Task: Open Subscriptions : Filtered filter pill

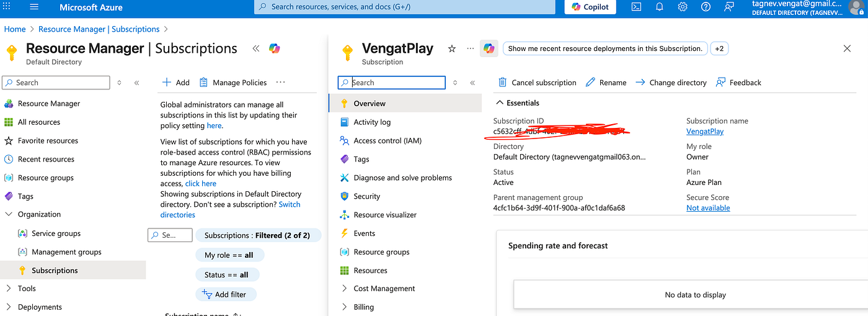Action: tap(258, 235)
